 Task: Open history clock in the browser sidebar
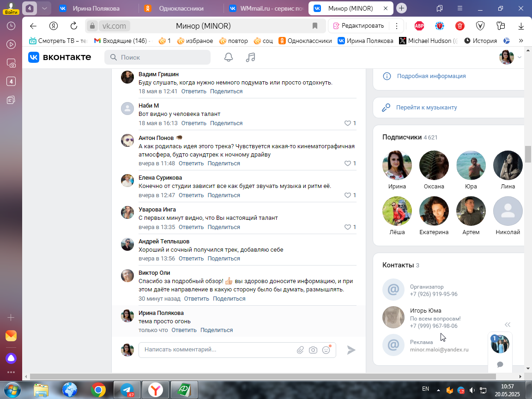point(11,26)
